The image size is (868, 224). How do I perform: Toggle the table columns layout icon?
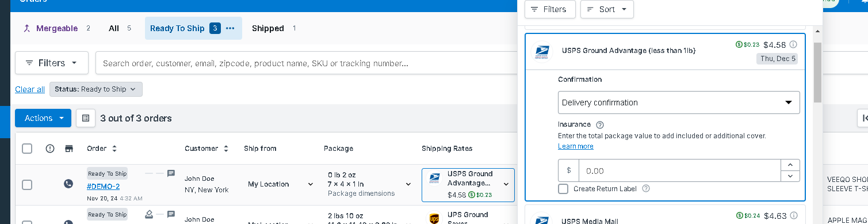click(86, 118)
